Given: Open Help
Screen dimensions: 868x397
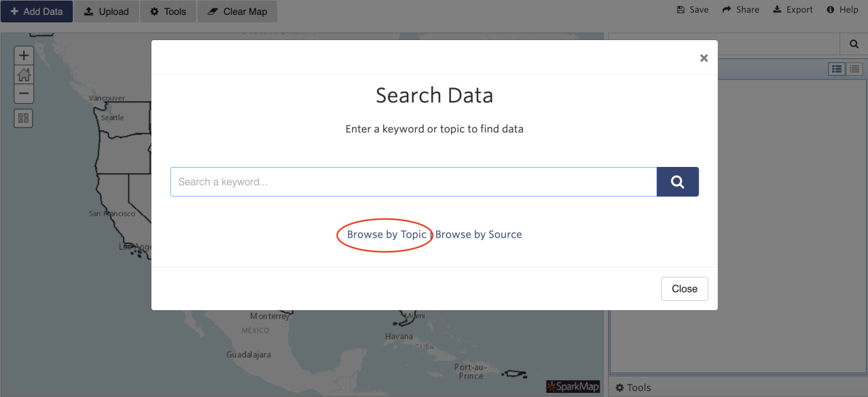Looking at the screenshot, I should pyautogui.click(x=842, y=10).
